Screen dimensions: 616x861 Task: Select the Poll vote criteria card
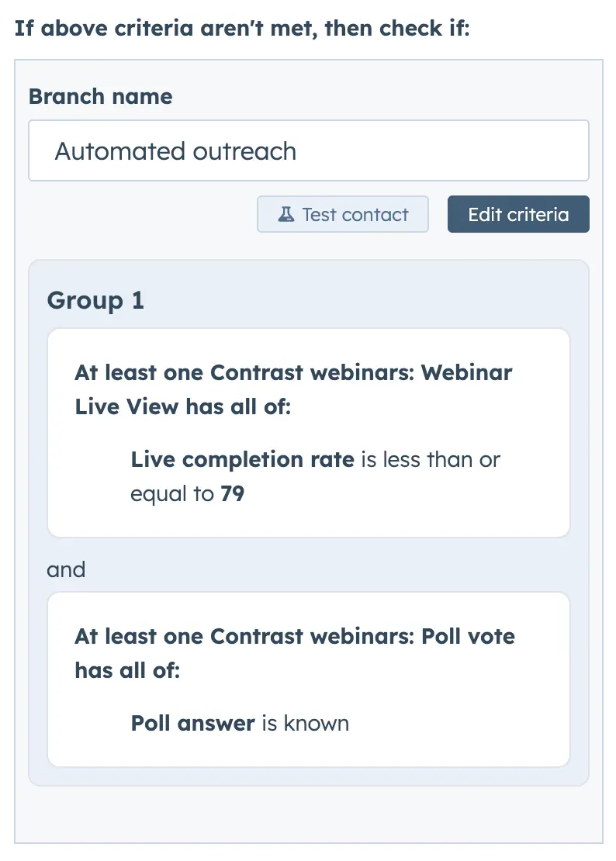308,679
